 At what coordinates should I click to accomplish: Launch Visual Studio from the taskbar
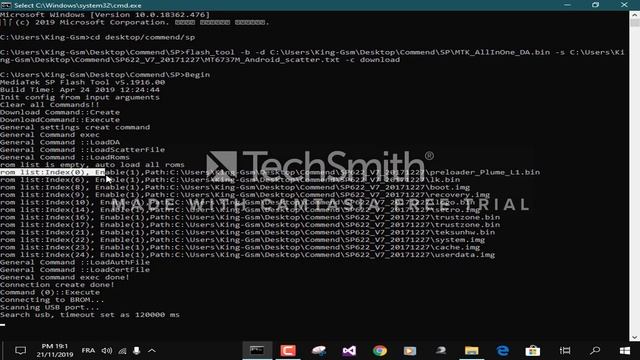point(349,351)
